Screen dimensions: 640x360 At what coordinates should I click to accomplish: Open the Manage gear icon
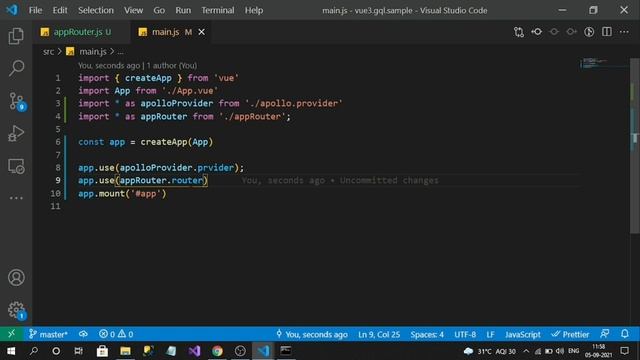(16, 310)
